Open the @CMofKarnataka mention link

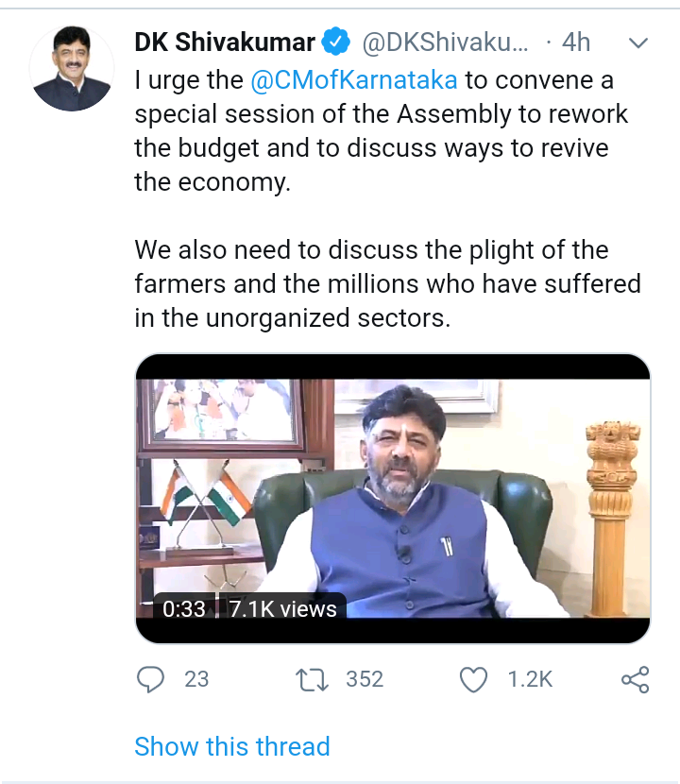[x=353, y=80]
